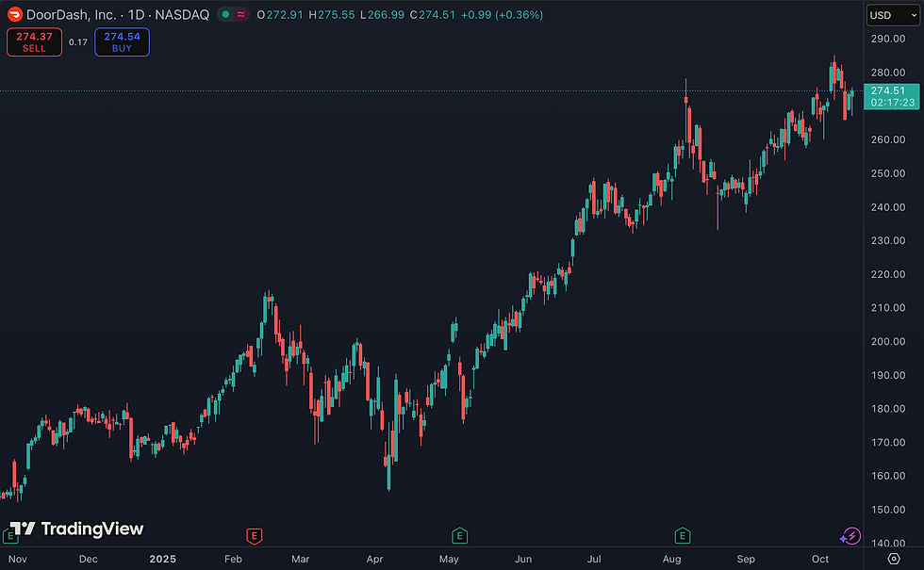Click the 274.51 current price label
Image resolution: width=924 pixels, height=570 pixels.
tap(892, 96)
